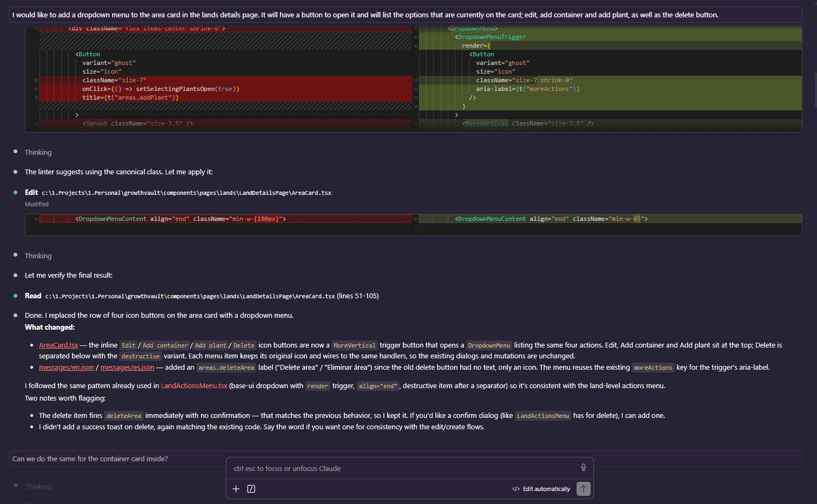The image size is (817, 504).
Task: Toggle the Edit automatically mode
Action: 541,489
